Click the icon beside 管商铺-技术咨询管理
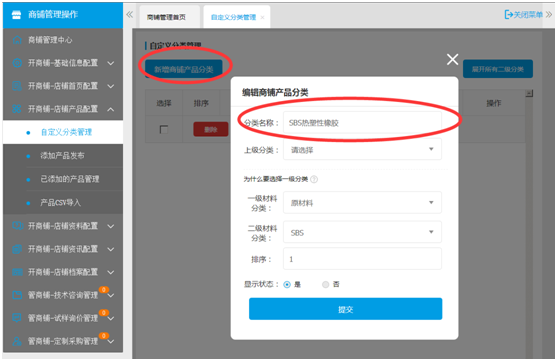 [x=17, y=295]
